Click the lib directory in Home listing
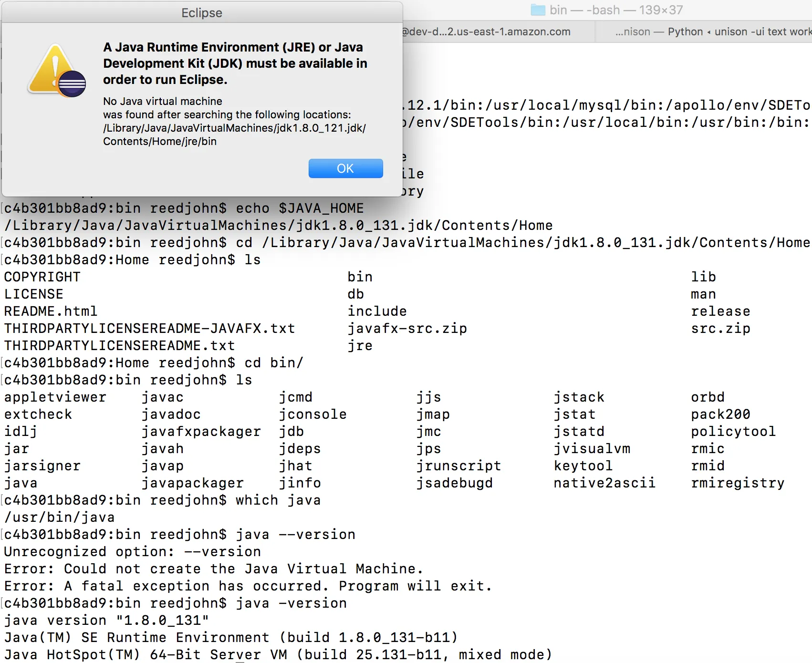 pyautogui.click(x=704, y=277)
